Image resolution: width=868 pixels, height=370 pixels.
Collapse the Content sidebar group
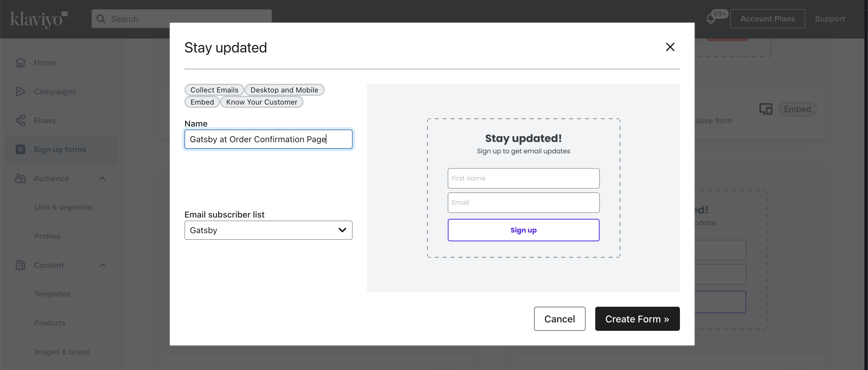click(102, 265)
